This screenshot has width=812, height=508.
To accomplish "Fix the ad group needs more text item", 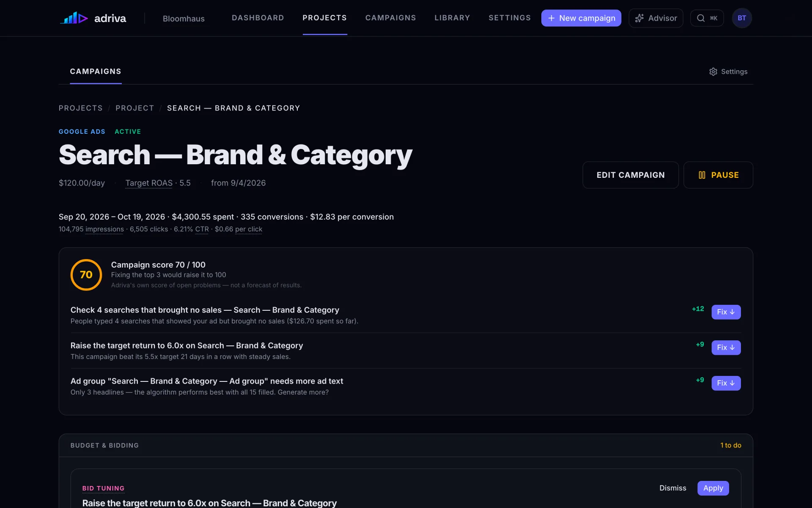I will [x=726, y=383].
